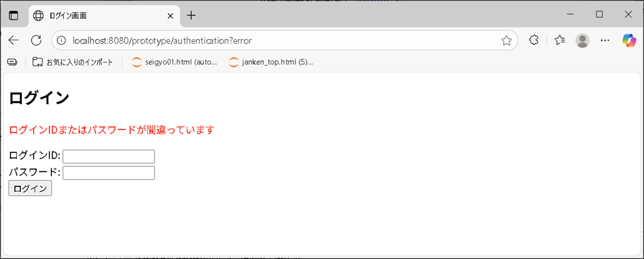View site information icon in address bar
This screenshot has width=644, height=259.
[62, 40]
